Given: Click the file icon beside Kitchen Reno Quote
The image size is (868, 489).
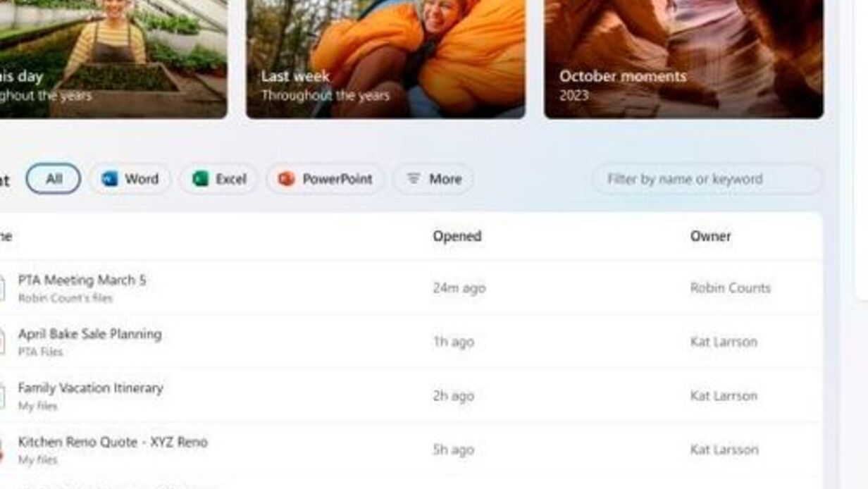Looking at the screenshot, I should click(x=1, y=450).
